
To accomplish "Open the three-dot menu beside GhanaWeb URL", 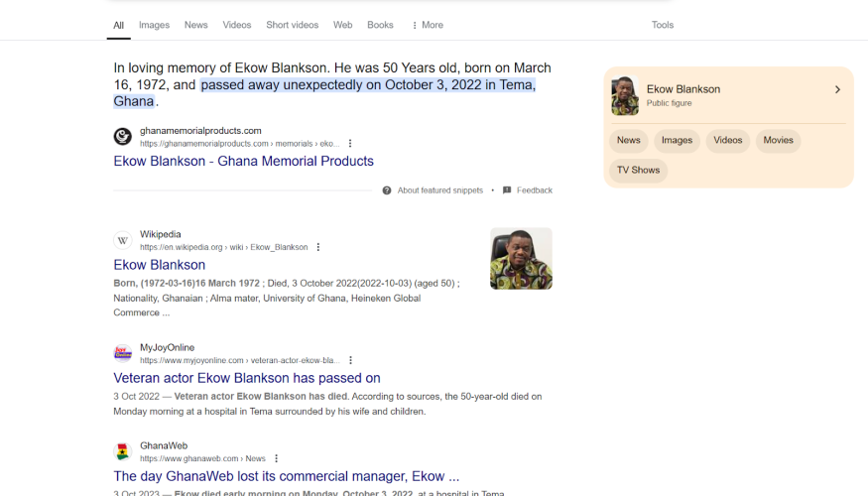I will pos(276,458).
